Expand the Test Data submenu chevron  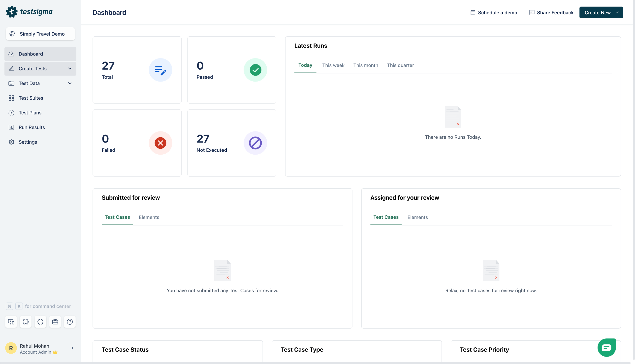coord(70,83)
